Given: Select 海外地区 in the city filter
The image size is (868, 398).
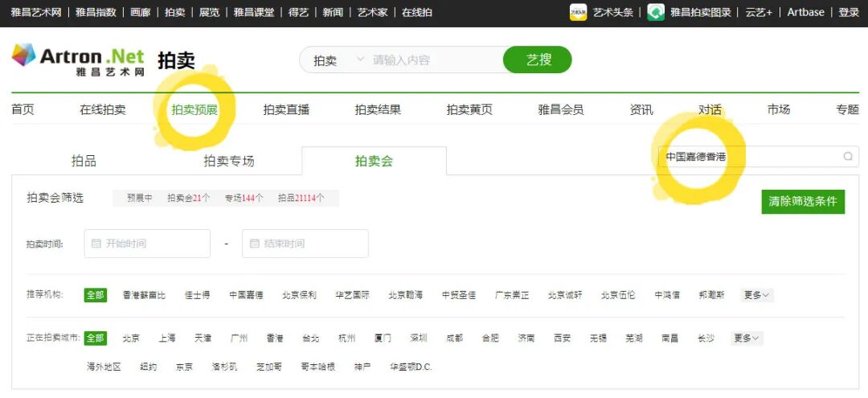Looking at the screenshot, I should pos(104,367).
